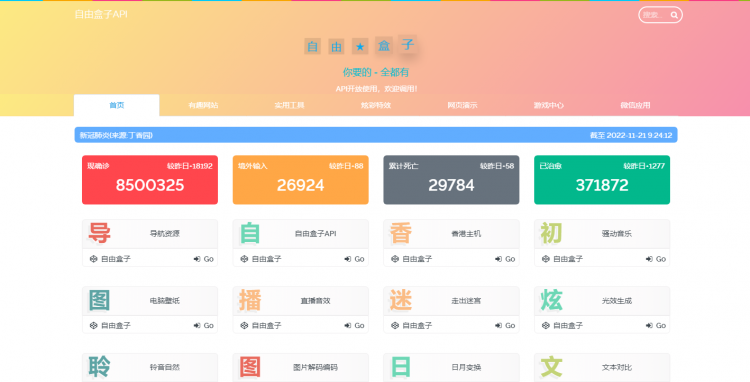This screenshot has height=382, width=750.
Task: Open the 文本对比 tool link
Action: (x=617, y=367)
